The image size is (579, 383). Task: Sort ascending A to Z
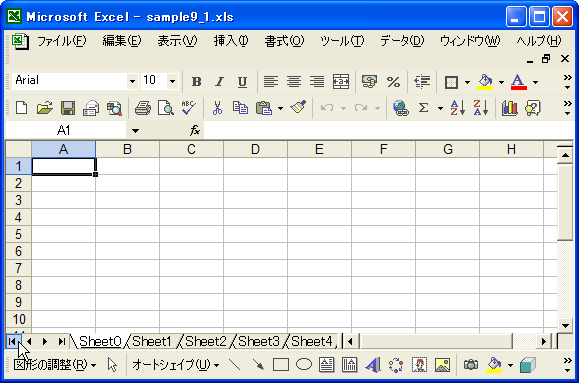(458, 108)
